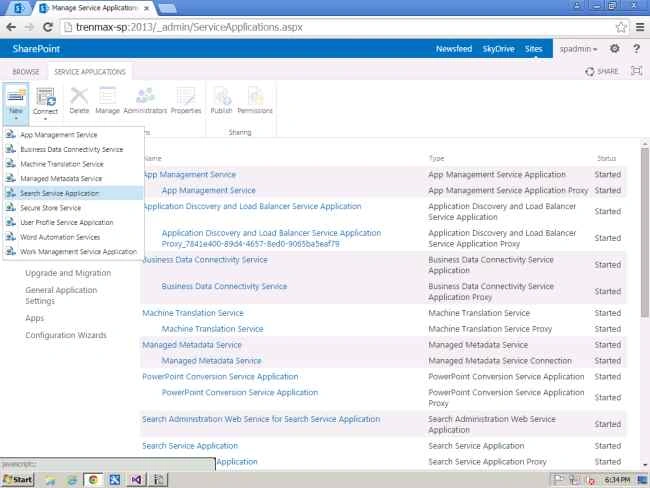The image size is (650, 488).
Task: Open the Newsfeed link
Action: point(454,49)
